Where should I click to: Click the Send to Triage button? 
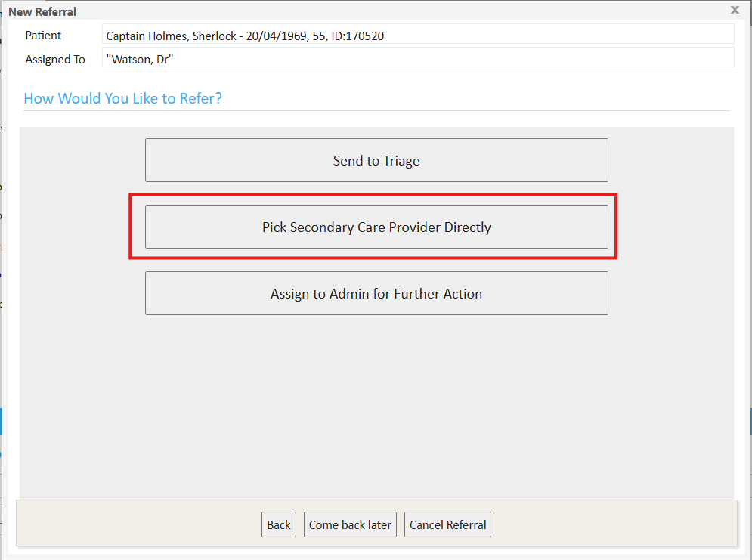click(x=376, y=160)
